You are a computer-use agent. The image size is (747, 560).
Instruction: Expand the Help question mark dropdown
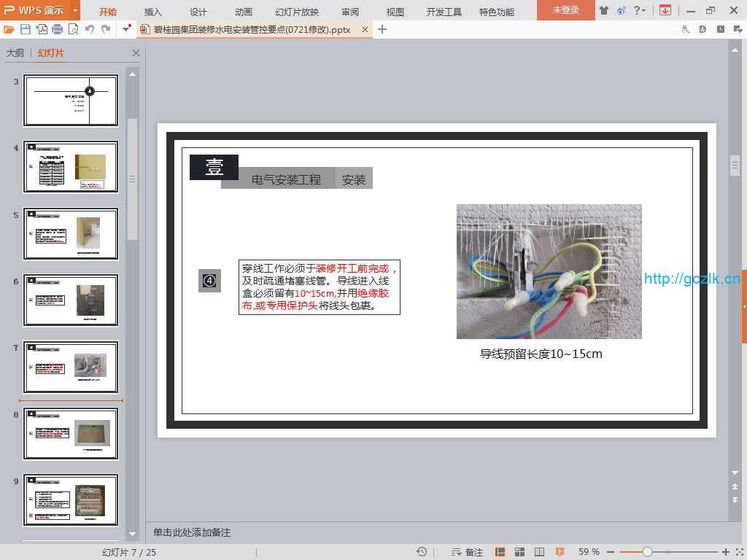640,10
